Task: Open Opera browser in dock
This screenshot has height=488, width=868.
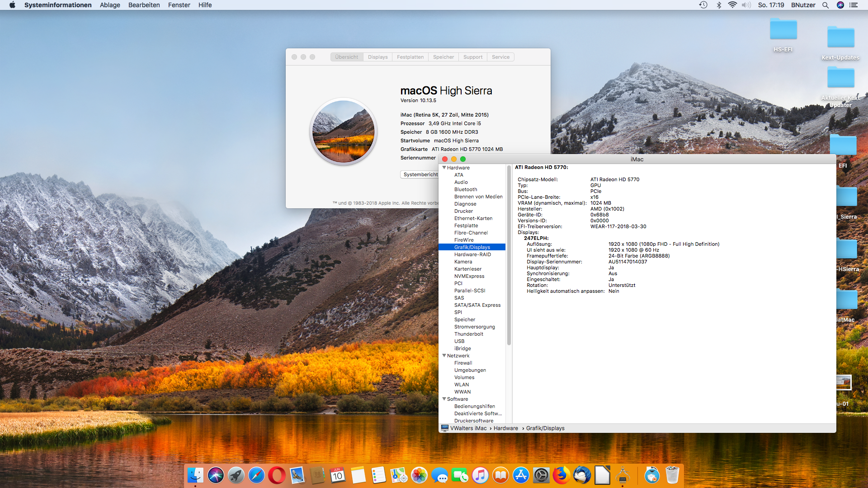Action: [277, 475]
